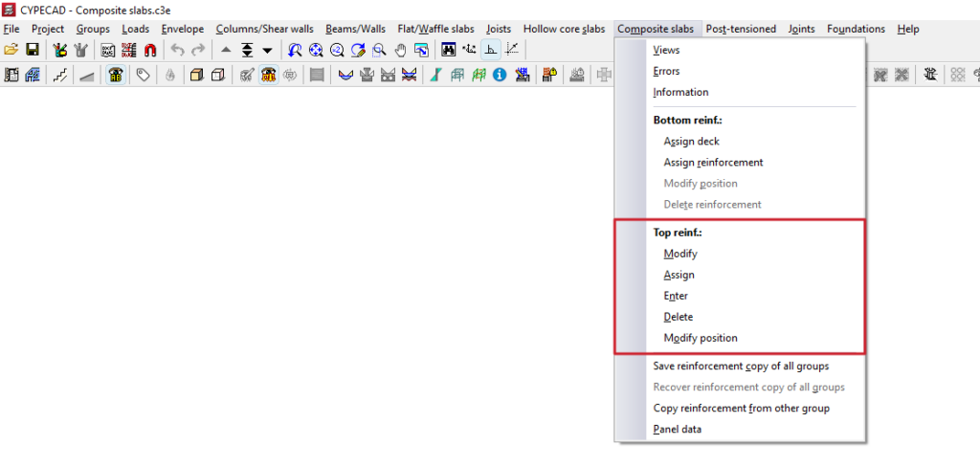The width and height of the screenshot is (980, 467).
Task: Click the wall with warning sign icon
Action: (550, 76)
